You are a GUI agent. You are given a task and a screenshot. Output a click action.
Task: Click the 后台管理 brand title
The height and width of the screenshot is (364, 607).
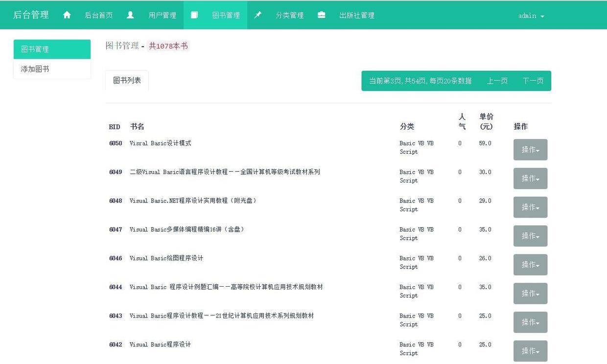[30, 15]
